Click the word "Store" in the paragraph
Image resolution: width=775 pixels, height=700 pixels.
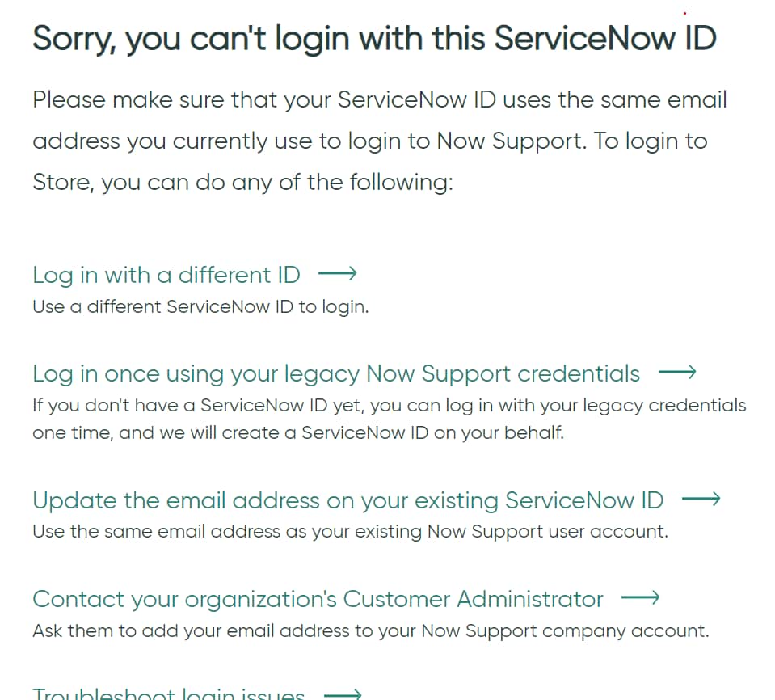tap(60, 182)
